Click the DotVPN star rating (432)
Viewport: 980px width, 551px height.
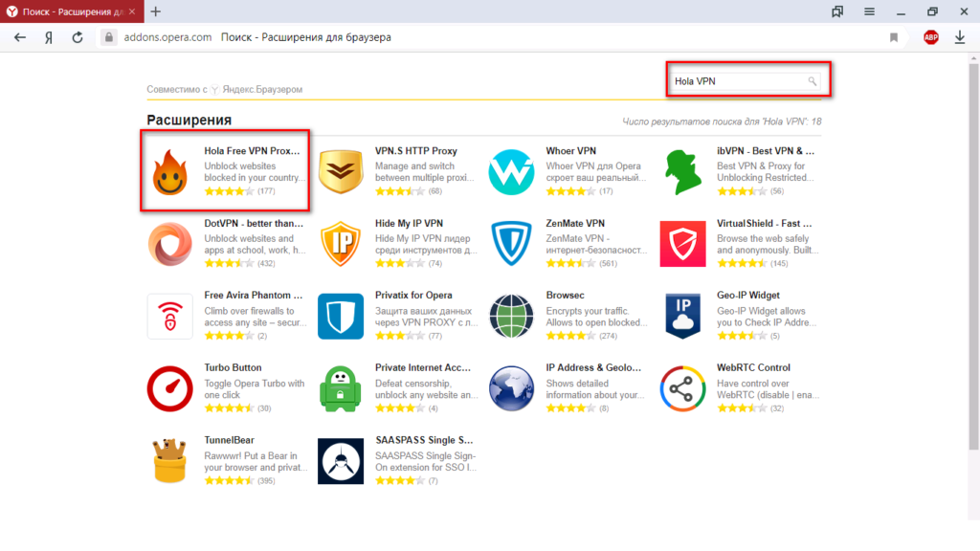coord(229,263)
